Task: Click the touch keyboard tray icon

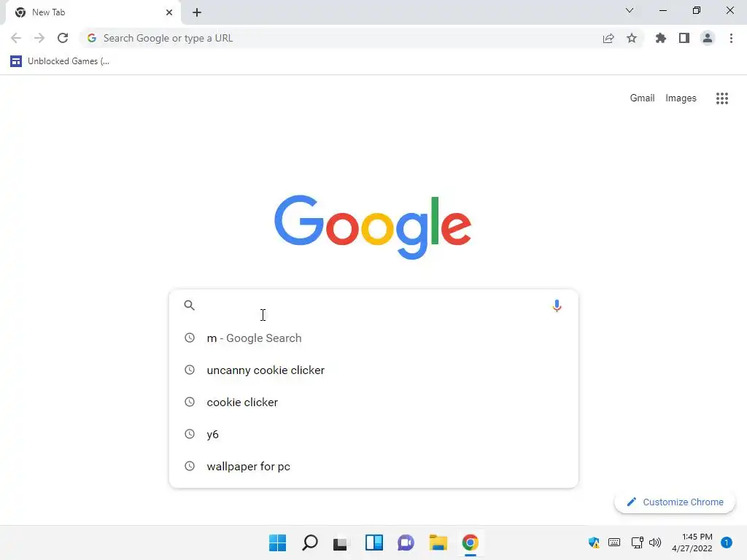Action: point(614,542)
